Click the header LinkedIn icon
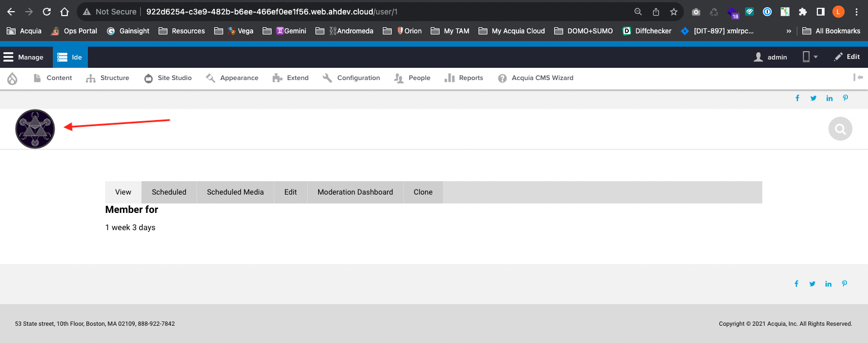 (x=830, y=98)
